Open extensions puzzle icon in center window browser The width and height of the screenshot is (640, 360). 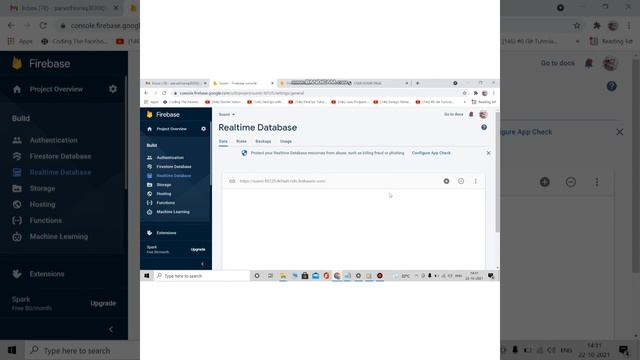tap(476, 93)
